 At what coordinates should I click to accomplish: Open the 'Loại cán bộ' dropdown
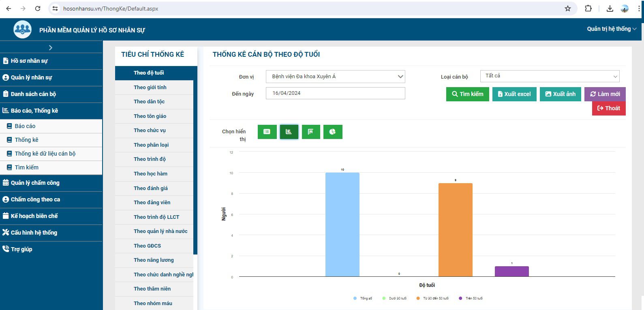[550, 76]
